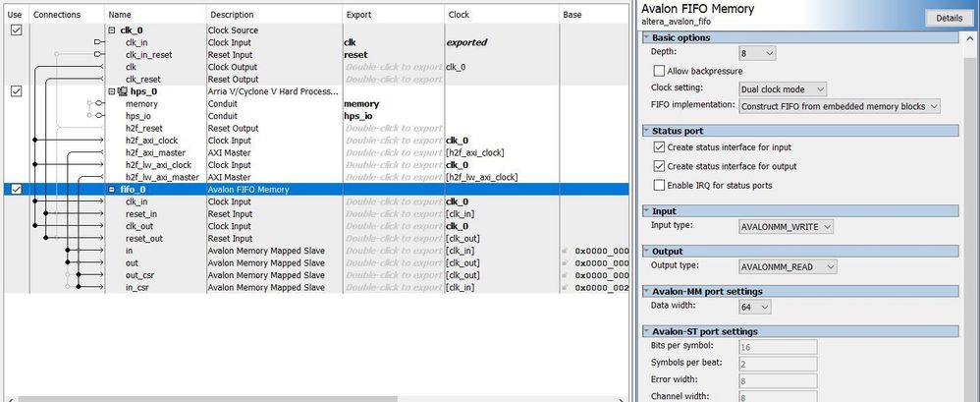Open the Input type dropdown
Screen dimensions: 980x402
click(786, 227)
